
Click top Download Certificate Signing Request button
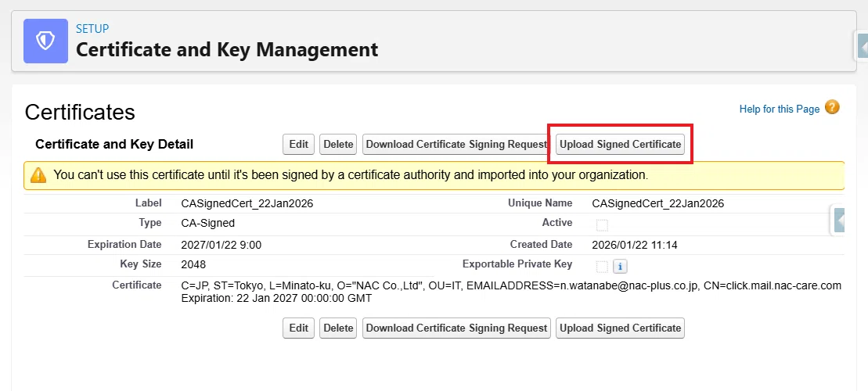[x=456, y=145]
